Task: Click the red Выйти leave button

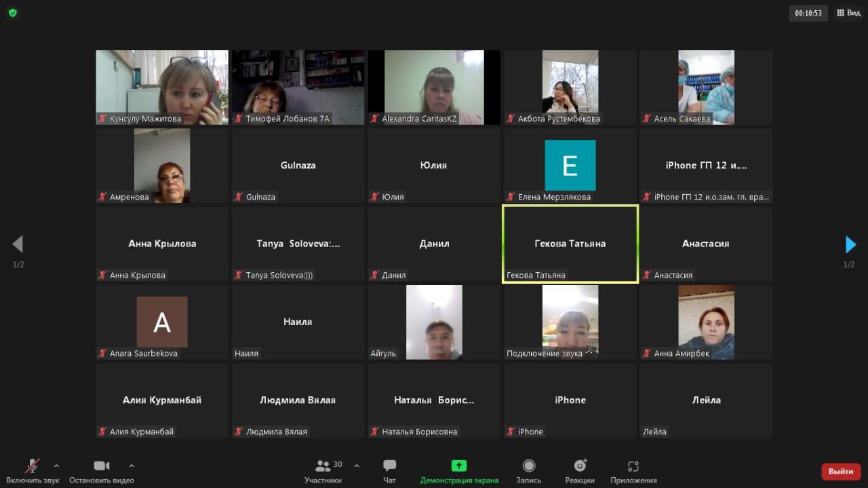Action: point(841,471)
